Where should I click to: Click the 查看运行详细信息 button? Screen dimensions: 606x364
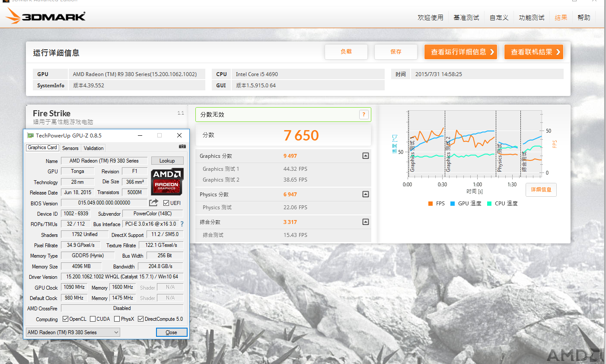[x=461, y=52]
